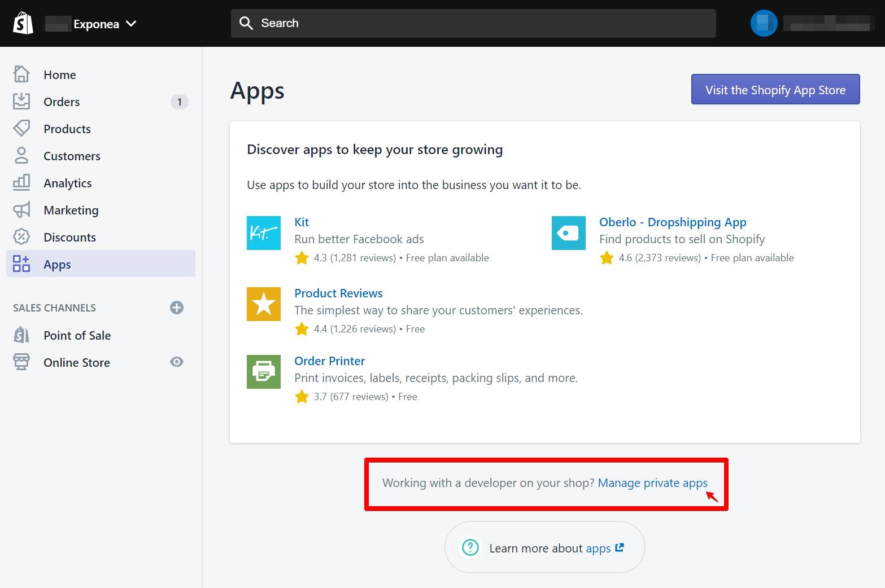Click the Order Printer rating star icon
The width and height of the screenshot is (885, 588).
(302, 397)
